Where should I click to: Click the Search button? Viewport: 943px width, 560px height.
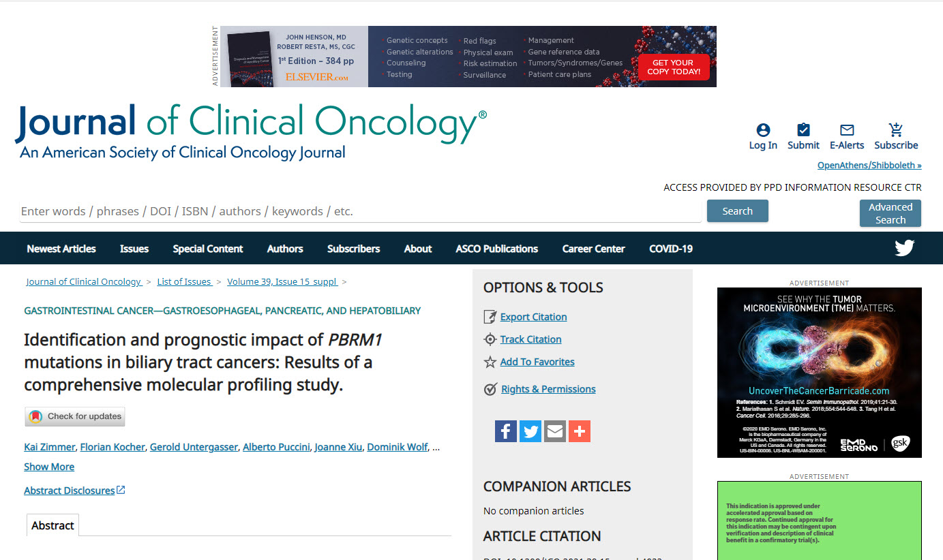[x=737, y=211]
